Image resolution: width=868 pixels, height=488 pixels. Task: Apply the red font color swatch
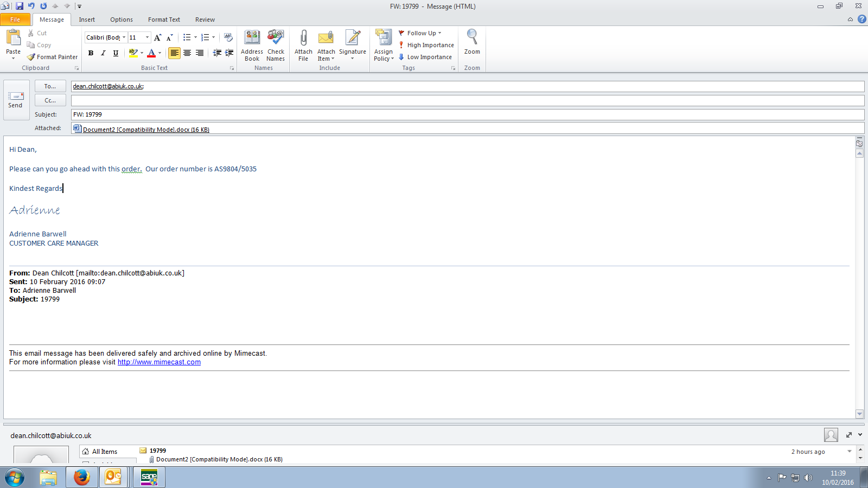tap(151, 53)
